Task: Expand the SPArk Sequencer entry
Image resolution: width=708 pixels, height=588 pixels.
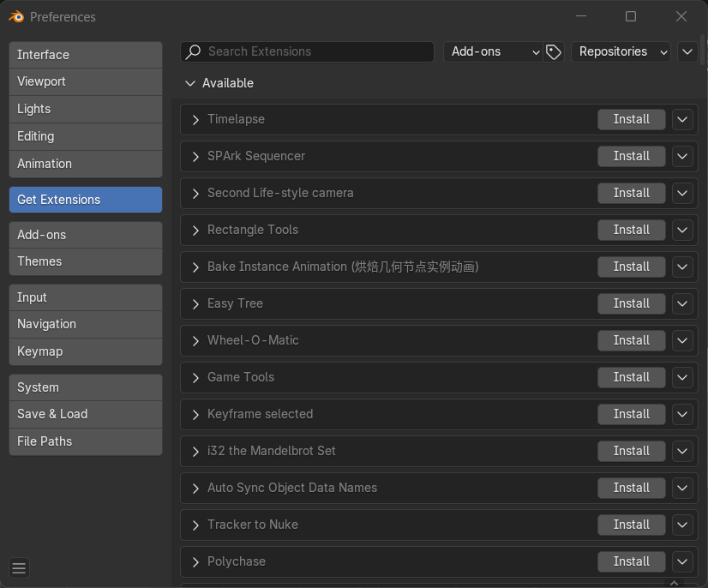Action: (195, 157)
